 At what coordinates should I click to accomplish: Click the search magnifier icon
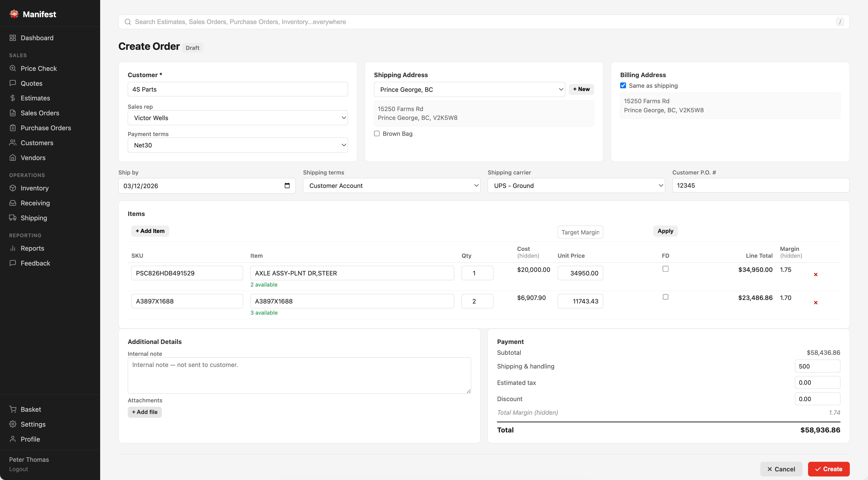coord(128,21)
